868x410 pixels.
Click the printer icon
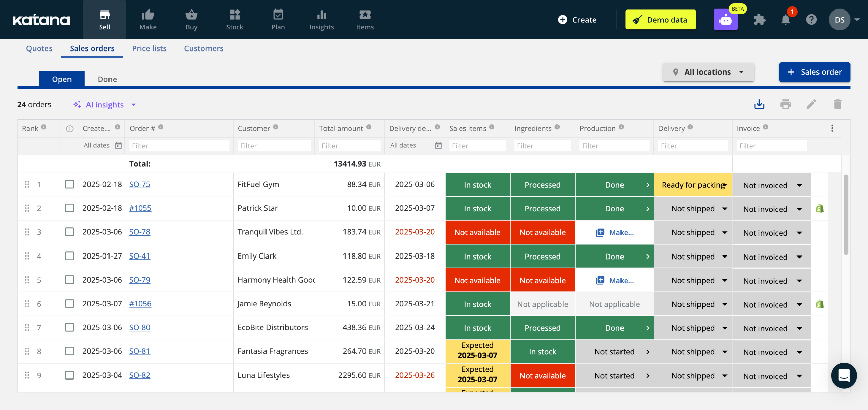[785, 104]
